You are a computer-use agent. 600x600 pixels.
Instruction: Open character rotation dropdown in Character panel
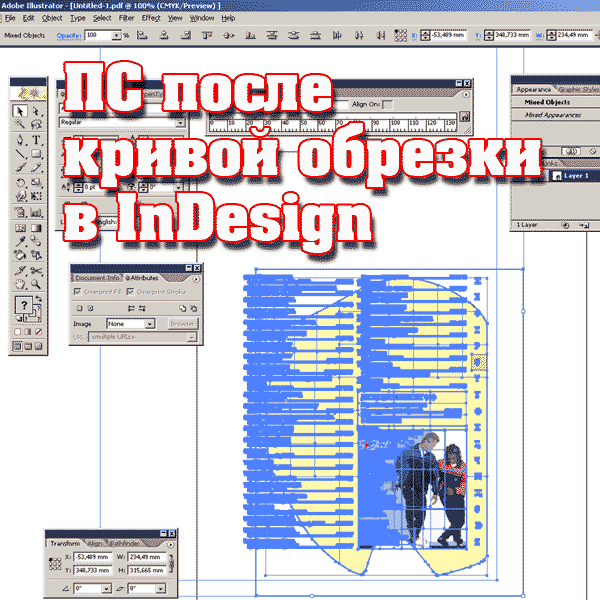click(x=178, y=187)
